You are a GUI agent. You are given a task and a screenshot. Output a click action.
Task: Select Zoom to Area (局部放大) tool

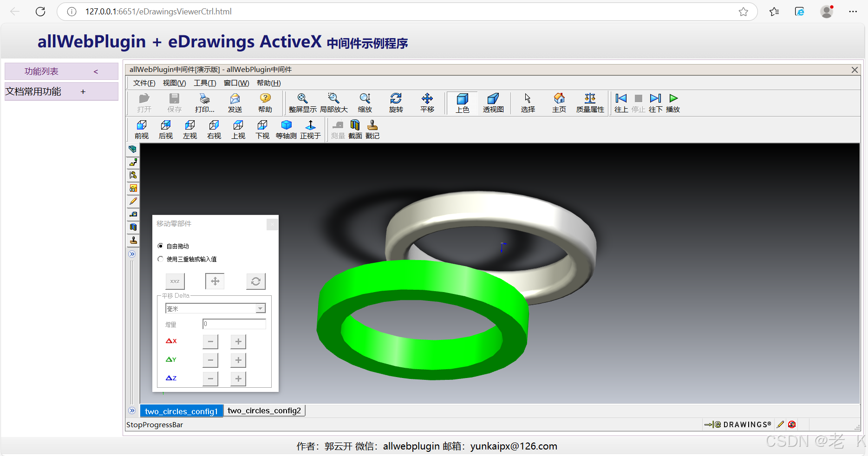[333, 103]
